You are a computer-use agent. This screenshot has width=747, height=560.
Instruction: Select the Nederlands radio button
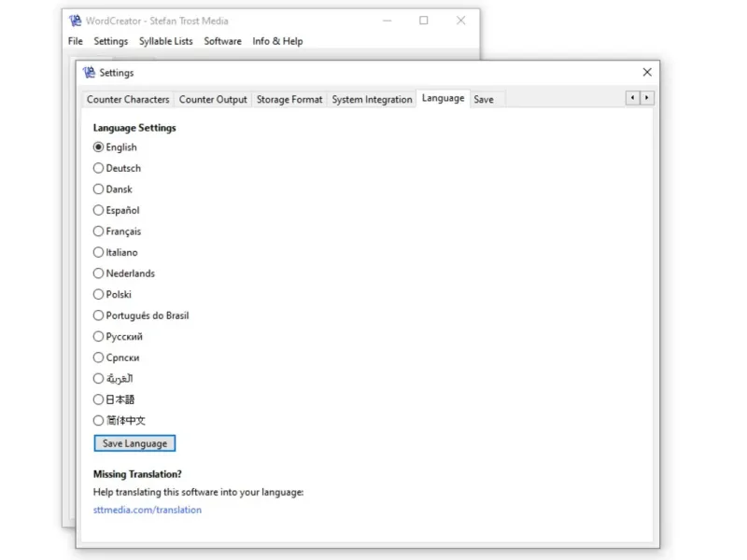click(99, 273)
